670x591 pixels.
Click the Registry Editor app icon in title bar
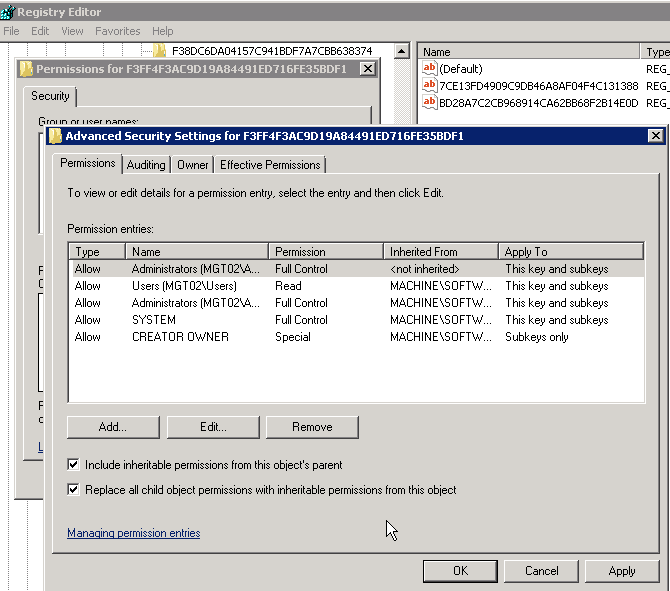pyautogui.click(x=8, y=12)
